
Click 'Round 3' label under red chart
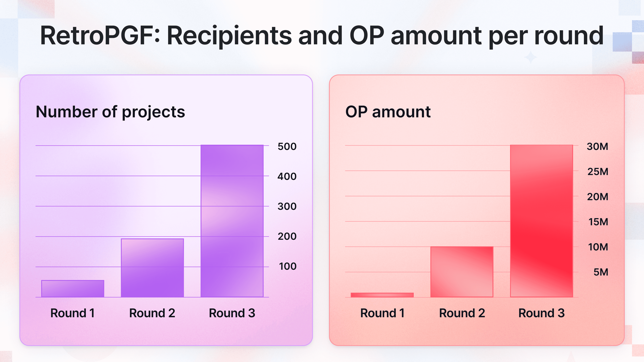(542, 313)
